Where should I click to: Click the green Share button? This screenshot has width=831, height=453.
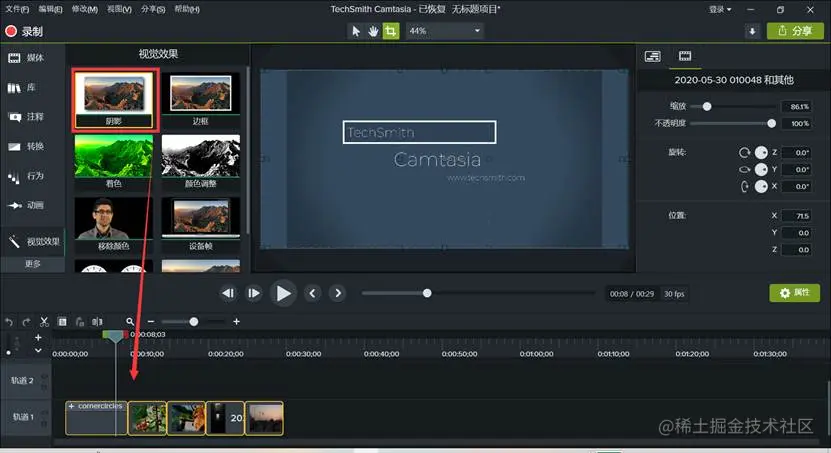point(795,31)
